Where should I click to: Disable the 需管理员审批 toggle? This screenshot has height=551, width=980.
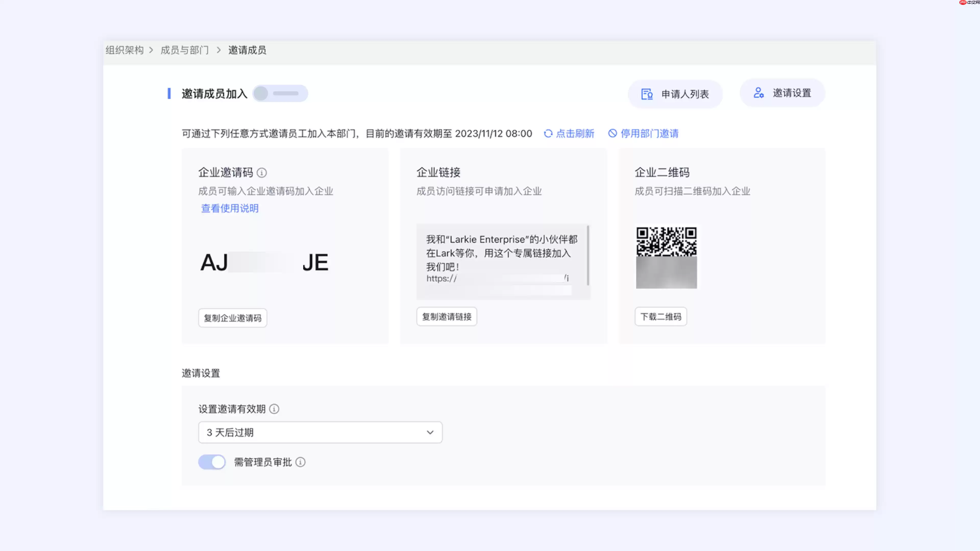click(x=212, y=462)
